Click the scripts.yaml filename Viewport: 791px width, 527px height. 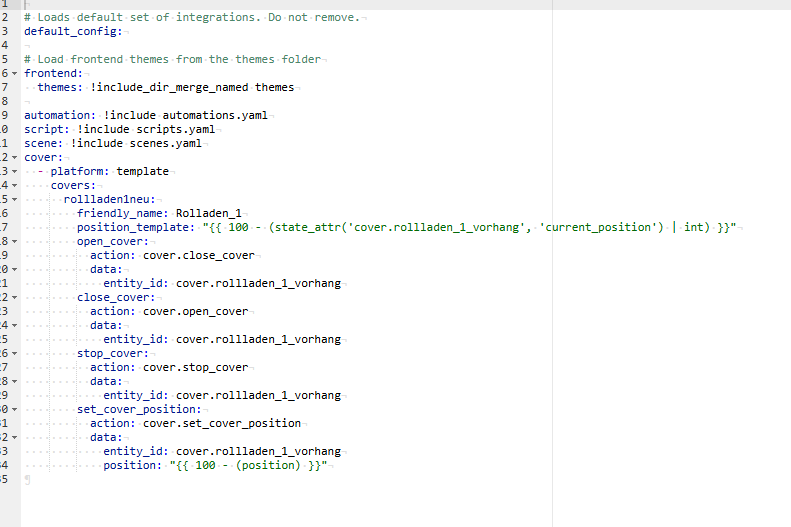click(x=176, y=129)
